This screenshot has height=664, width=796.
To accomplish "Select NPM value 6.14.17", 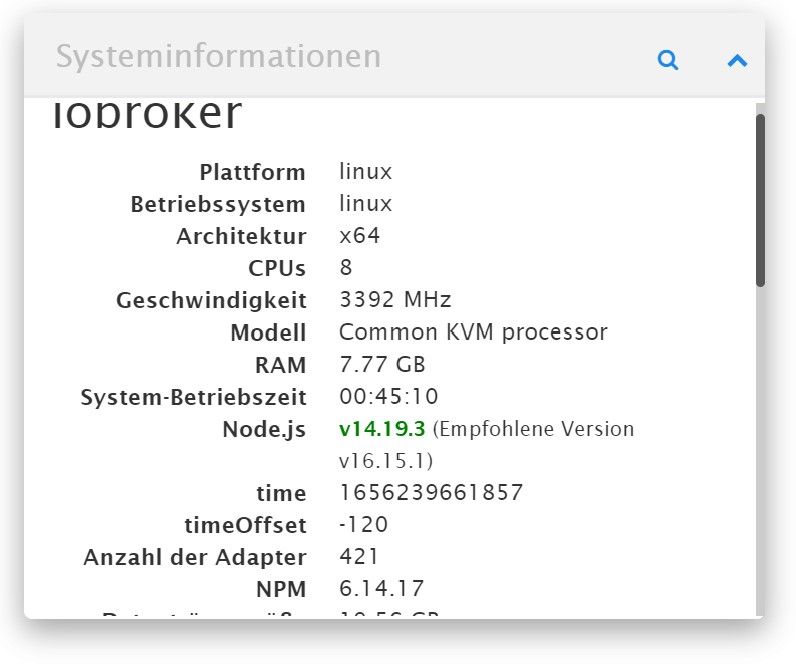I will 381,589.
